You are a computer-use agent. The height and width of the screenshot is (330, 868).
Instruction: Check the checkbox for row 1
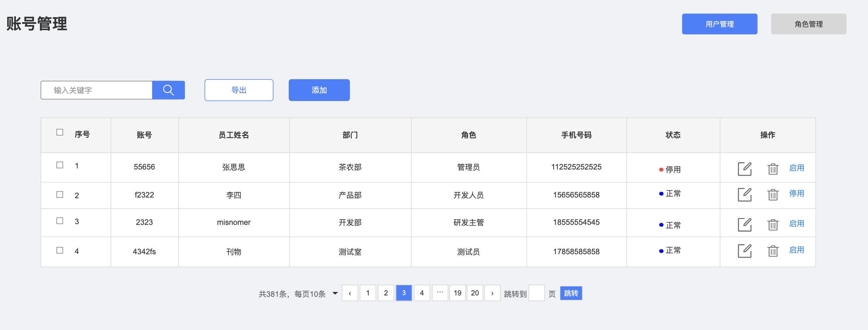60,165
